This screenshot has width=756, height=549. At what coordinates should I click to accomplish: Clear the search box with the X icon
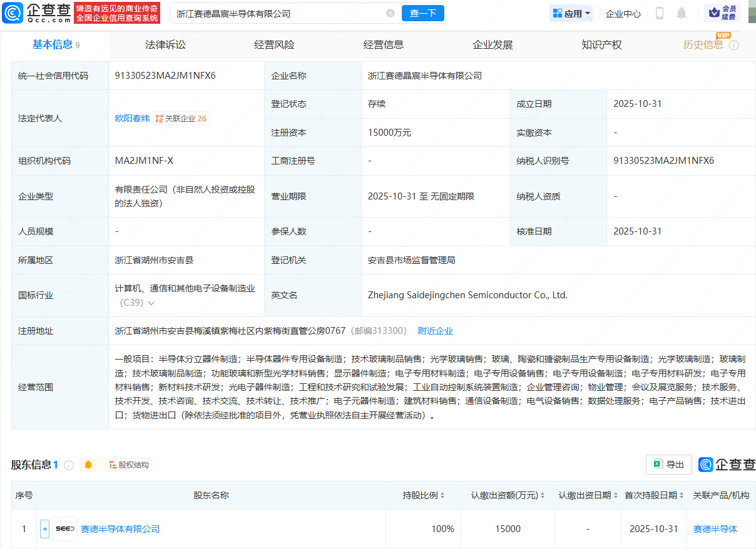(391, 13)
